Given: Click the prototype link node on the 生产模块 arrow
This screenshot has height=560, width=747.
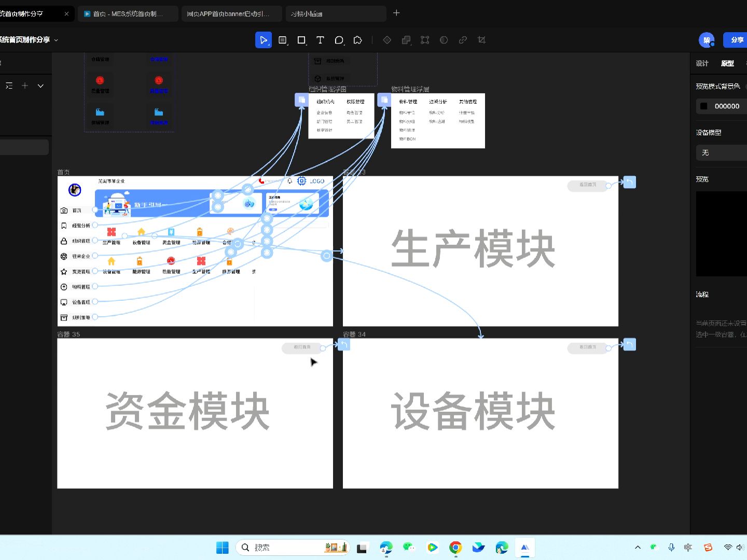Looking at the screenshot, I should pyautogui.click(x=326, y=256).
